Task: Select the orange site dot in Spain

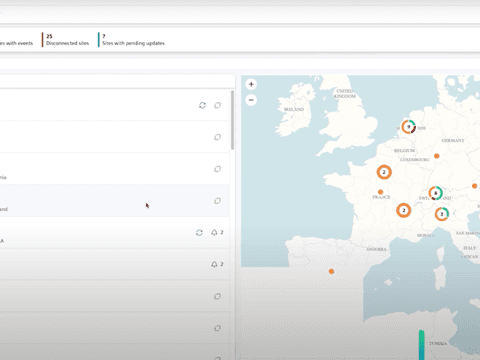Action: click(x=331, y=271)
